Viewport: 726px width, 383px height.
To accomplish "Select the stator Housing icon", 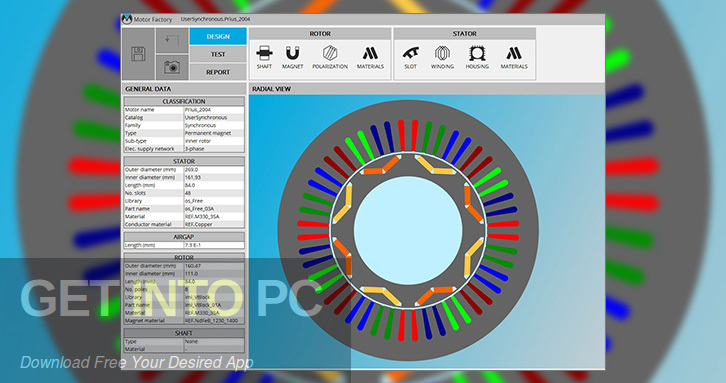I will (x=477, y=57).
